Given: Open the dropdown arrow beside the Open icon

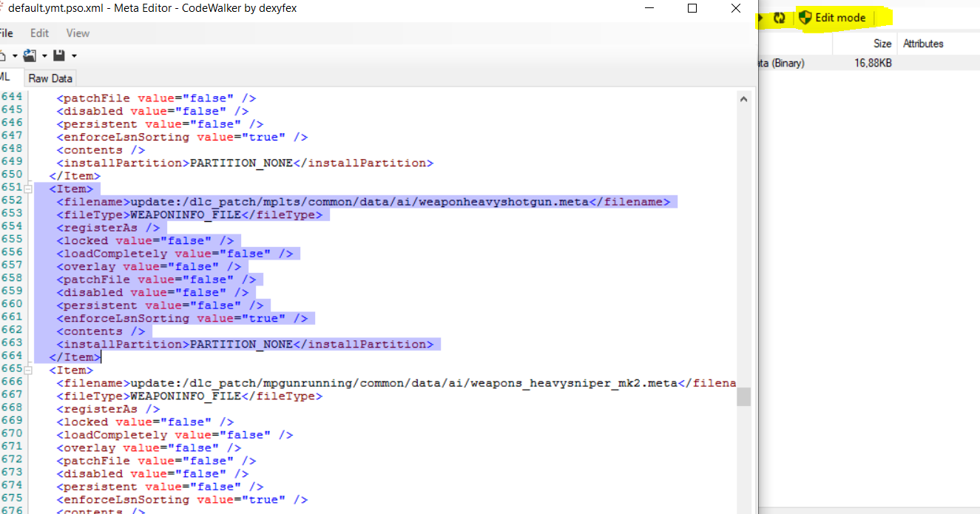Looking at the screenshot, I should pyautogui.click(x=44, y=56).
